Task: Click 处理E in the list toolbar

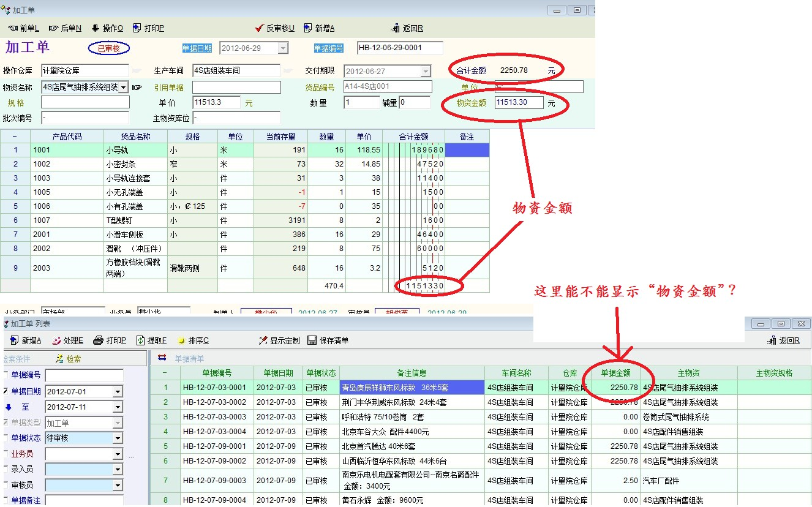Action: (67, 340)
